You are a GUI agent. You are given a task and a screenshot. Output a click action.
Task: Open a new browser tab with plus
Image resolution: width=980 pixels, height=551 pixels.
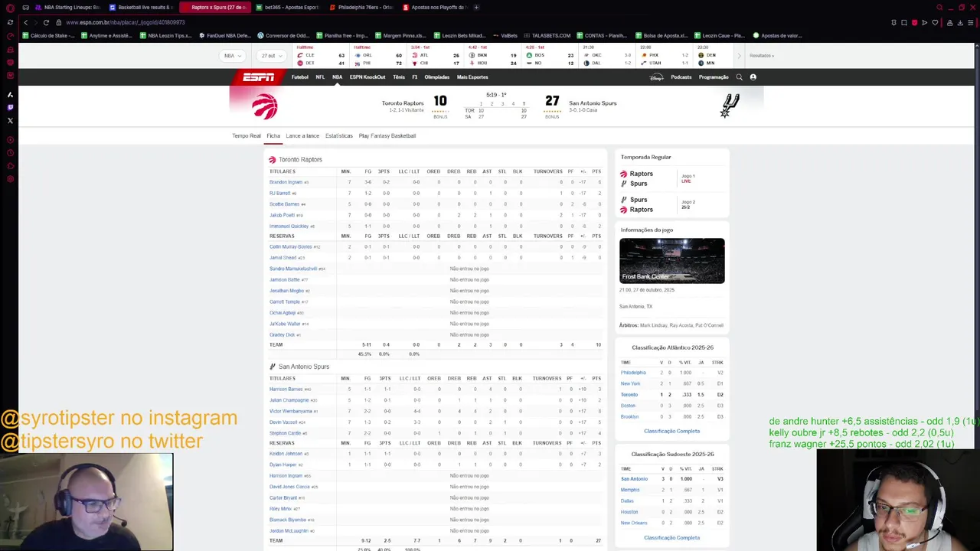pyautogui.click(x=476, y=8)
